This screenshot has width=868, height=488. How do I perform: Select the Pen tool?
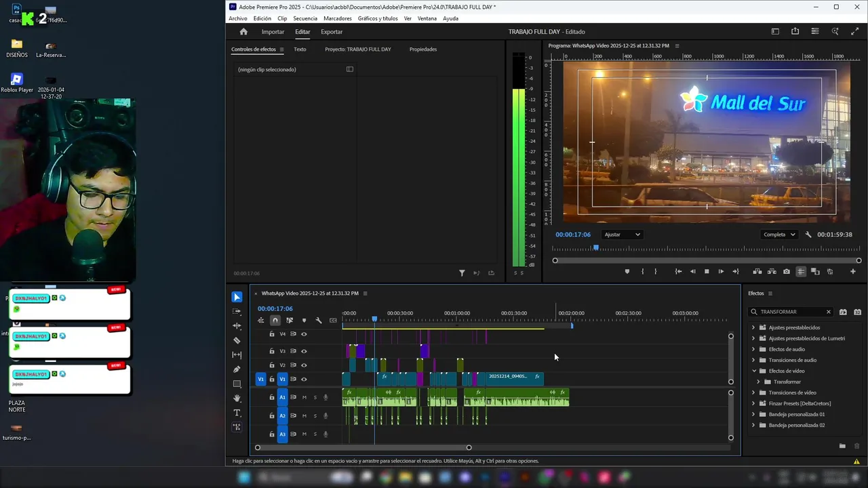[237, 369]
